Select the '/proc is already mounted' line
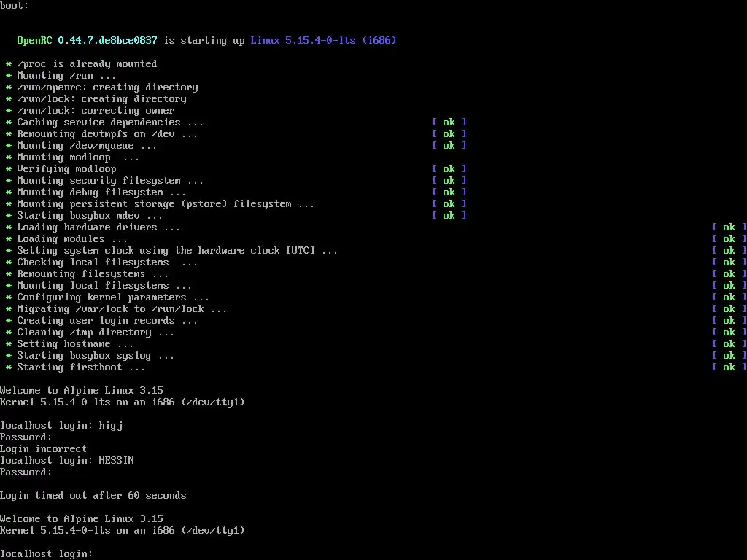Viewport: 747px width, 560px height. tap(87, 64)
